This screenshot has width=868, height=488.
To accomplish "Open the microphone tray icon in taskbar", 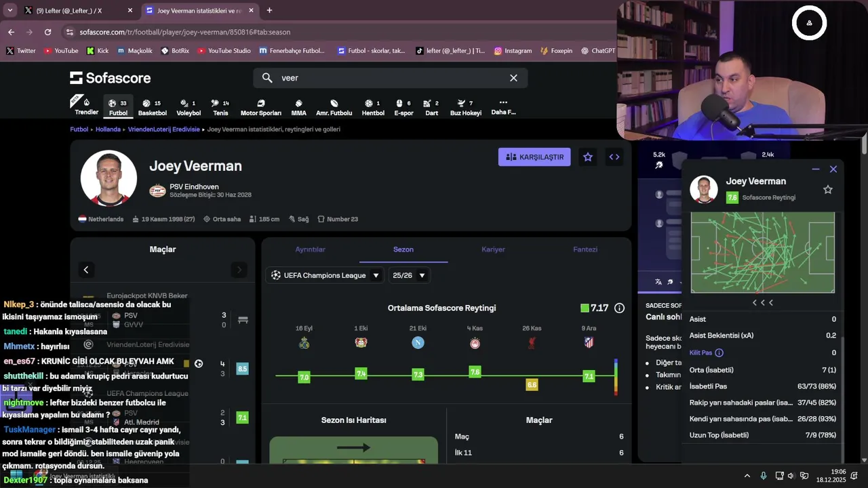I will pyautogui.click(x=764, y=476).
